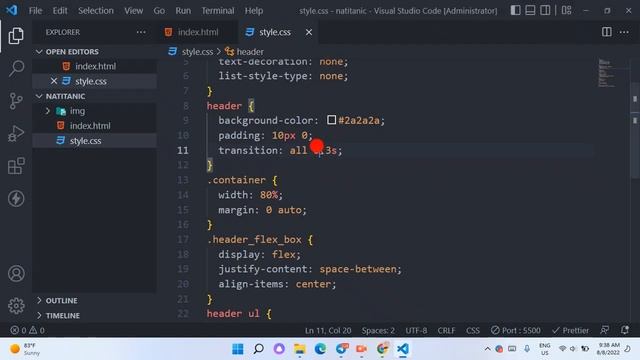
Task: Open the taskbar clock showing 9:38 AM
Action: point(609,349)
